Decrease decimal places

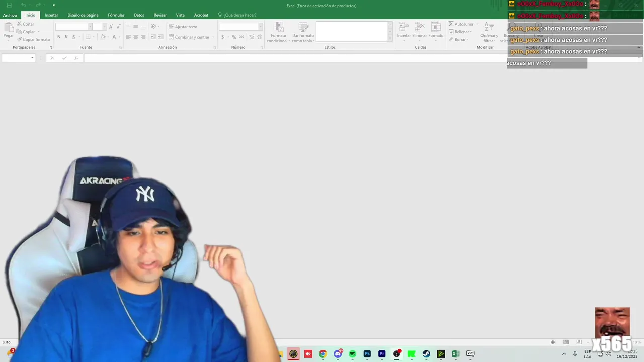[259, 37]
